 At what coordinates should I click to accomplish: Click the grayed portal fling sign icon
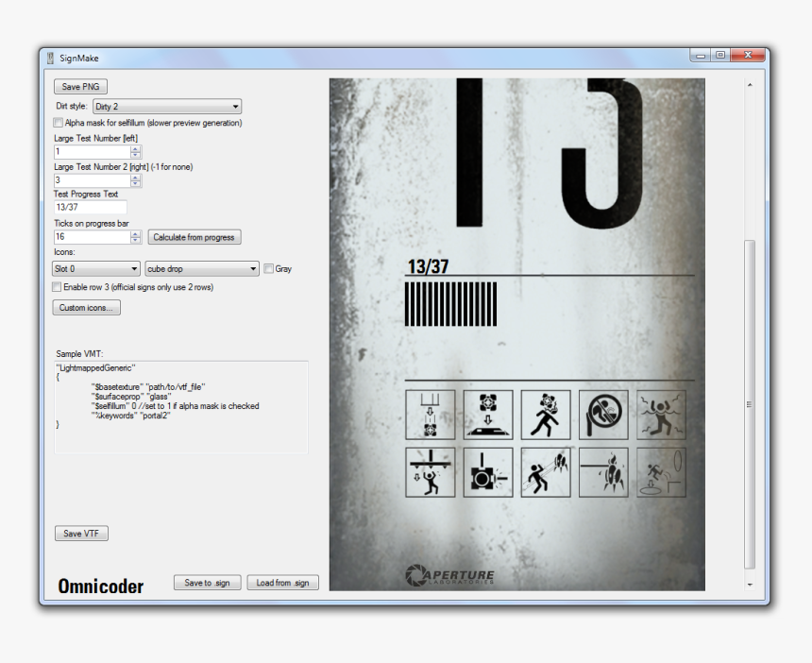coord(661,472)
